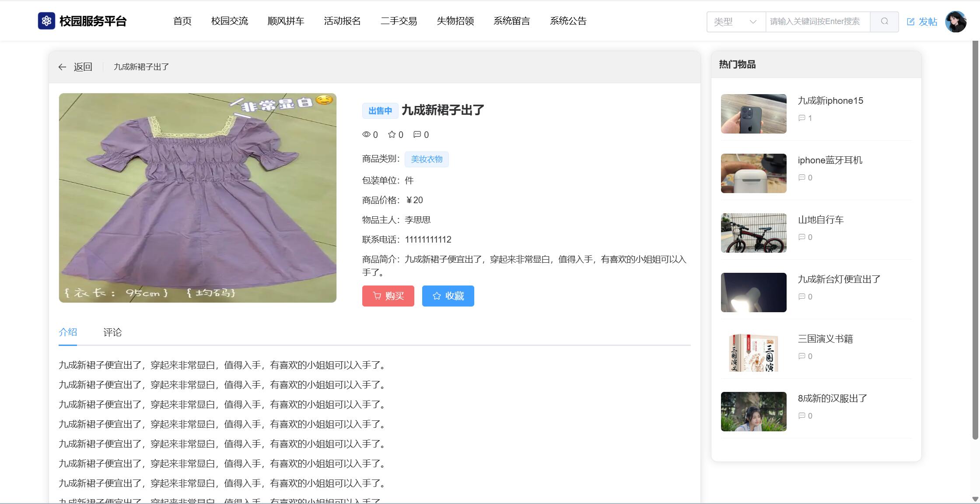Click the campus platform logo icon

(46, 21)
